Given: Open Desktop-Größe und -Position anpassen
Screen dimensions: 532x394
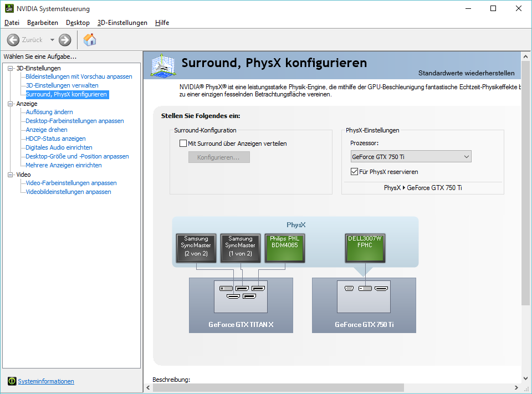Looking at the screenshot, I should [x=78, y=156].
